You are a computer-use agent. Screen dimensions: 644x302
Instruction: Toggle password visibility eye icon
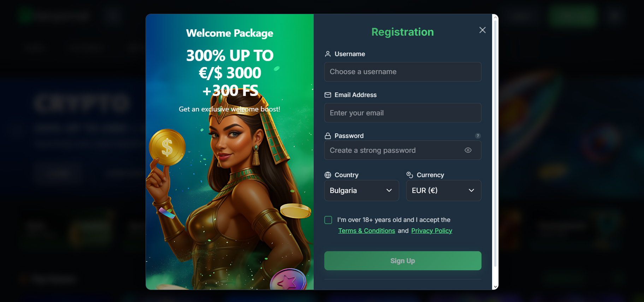click(468, 150)
